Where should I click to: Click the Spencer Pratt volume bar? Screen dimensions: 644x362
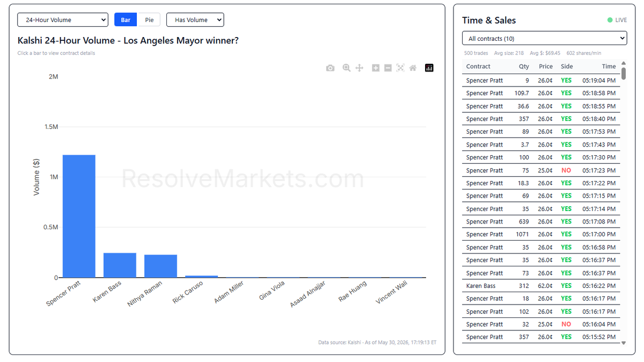[79, 216]
